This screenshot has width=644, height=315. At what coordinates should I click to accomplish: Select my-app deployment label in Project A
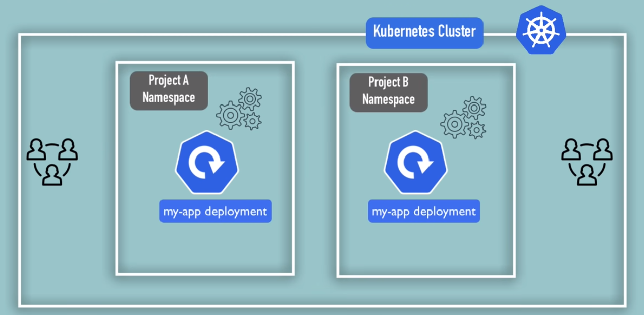[x=216, y=211]
